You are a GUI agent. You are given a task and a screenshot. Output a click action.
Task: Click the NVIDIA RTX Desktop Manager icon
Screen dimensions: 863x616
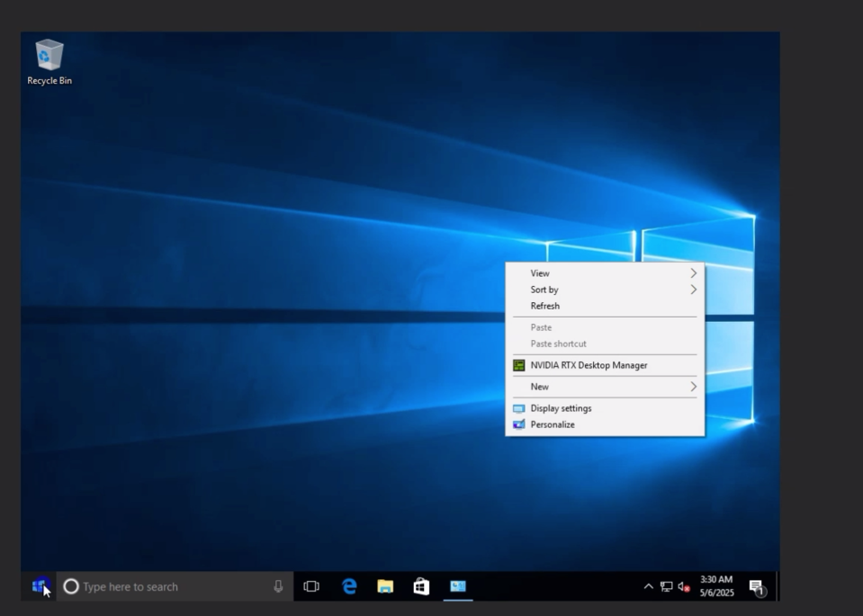click(x=518, y=365)
